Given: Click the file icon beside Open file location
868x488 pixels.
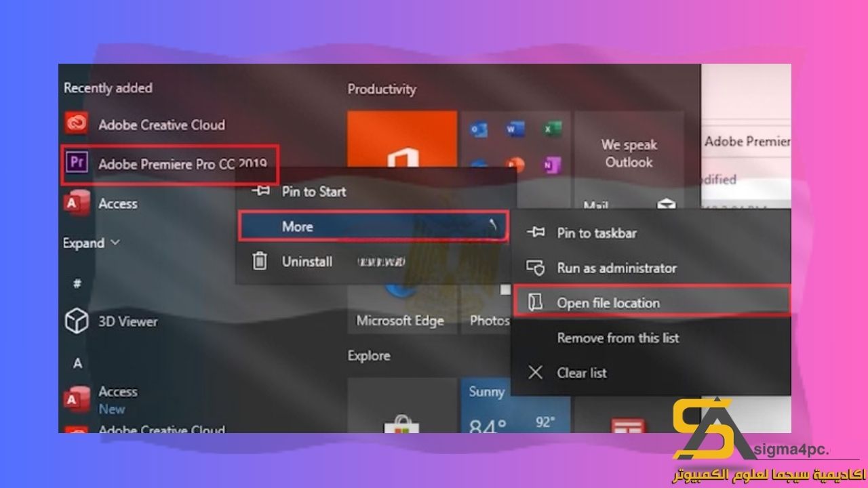Looking at the screenshot, I should coord(536,303).
